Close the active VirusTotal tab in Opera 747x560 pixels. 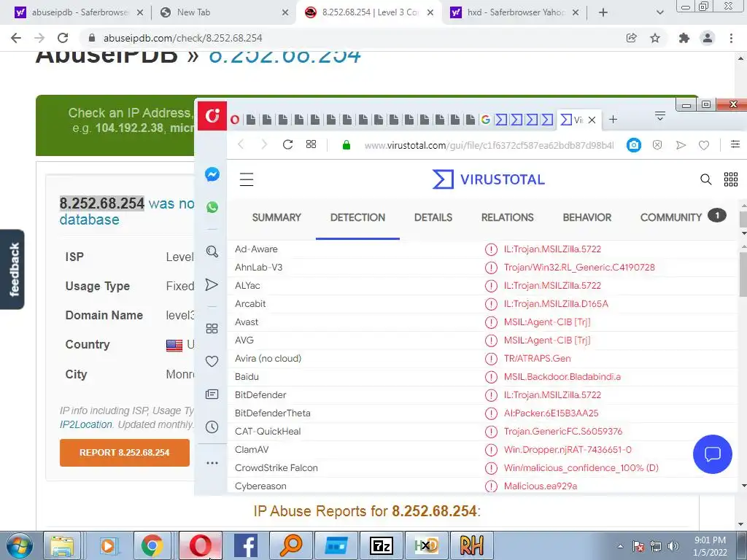pos(592,120)
